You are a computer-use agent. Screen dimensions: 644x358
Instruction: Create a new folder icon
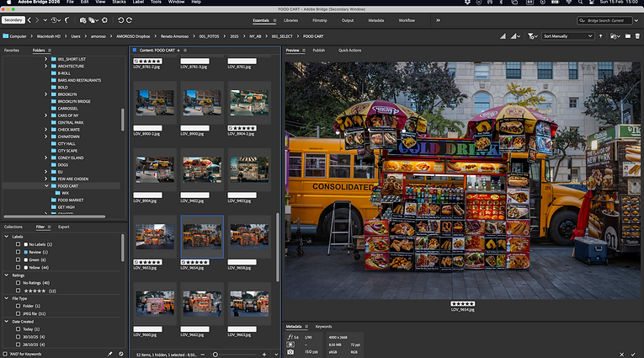click(x=627, y=36)
